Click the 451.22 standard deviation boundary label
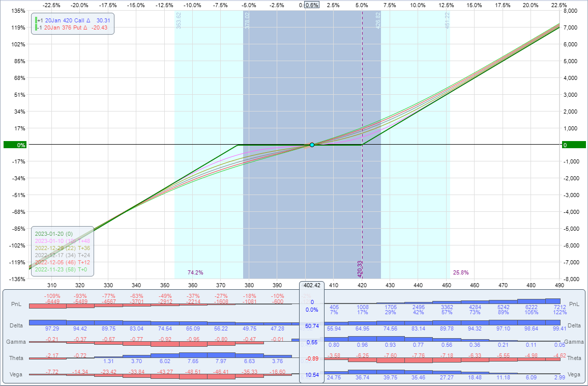588x386 pixels. [x=447, y=20]
